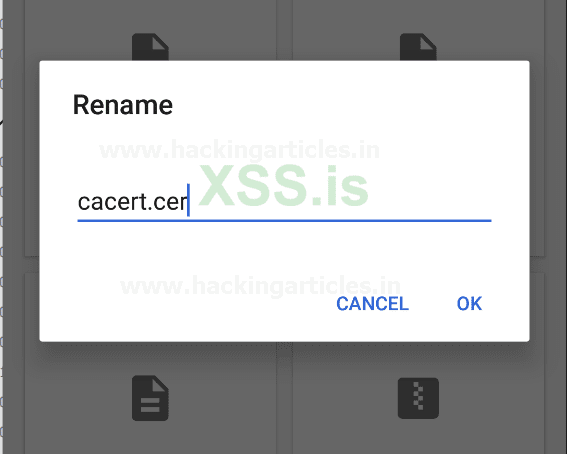
Task: Click the cacert.cer filename text field
Action: click(x=284, y=202)
